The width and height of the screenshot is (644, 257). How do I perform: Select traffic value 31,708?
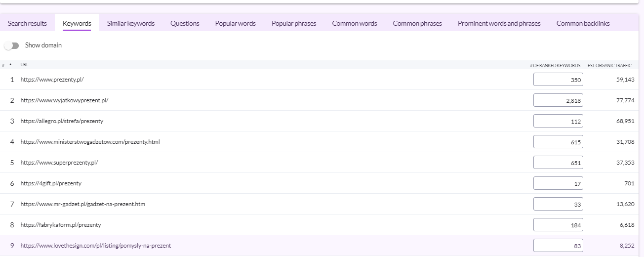pyautogui.click(x=625, y=142)
